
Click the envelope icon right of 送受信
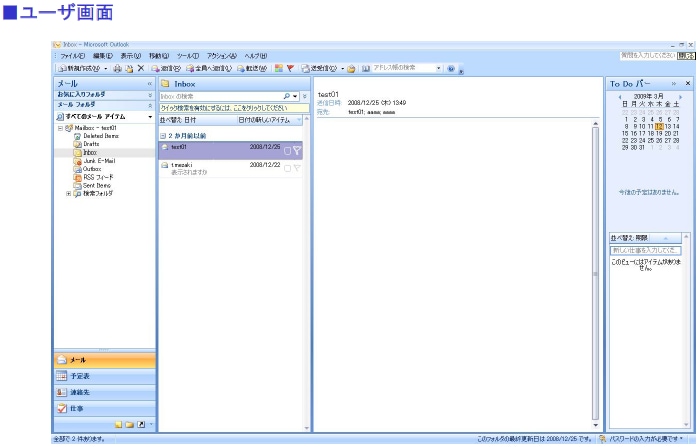351,68
